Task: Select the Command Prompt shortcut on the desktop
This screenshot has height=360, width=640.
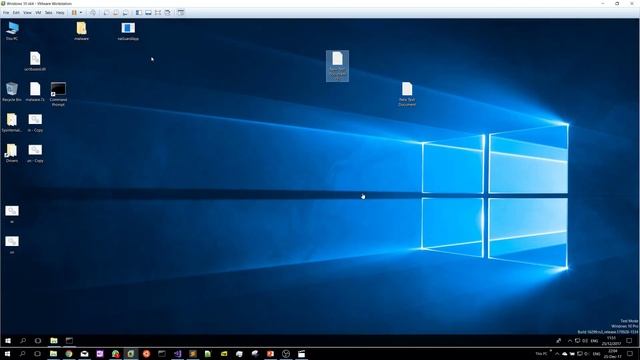Action: click(x=58, y=94)
